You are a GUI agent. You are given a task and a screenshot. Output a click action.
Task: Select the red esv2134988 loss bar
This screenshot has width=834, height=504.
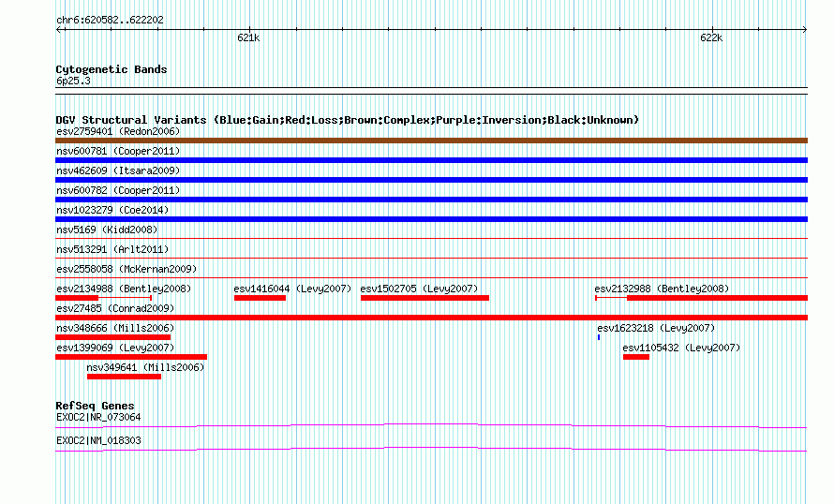point(104,298)
